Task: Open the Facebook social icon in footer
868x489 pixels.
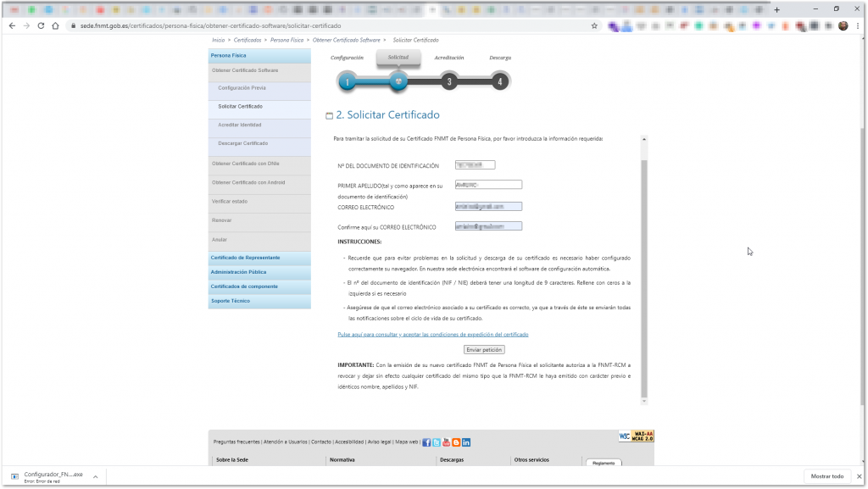Action: coord(426,442)
